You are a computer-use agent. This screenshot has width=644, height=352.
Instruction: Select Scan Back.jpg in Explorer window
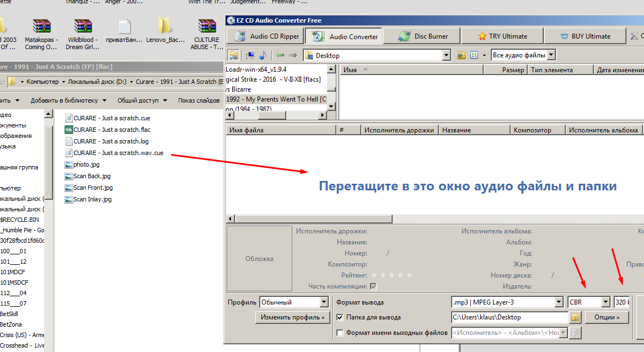coord(88,176)
